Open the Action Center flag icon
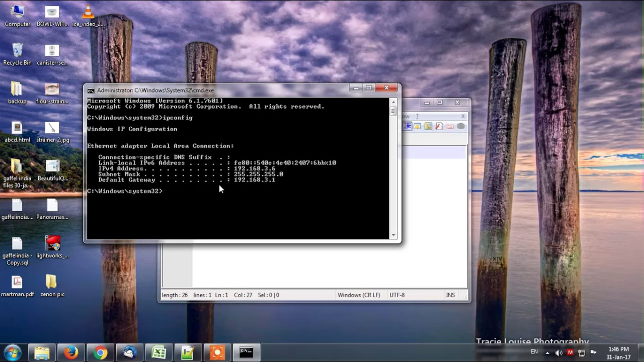 tap(593, 352)
